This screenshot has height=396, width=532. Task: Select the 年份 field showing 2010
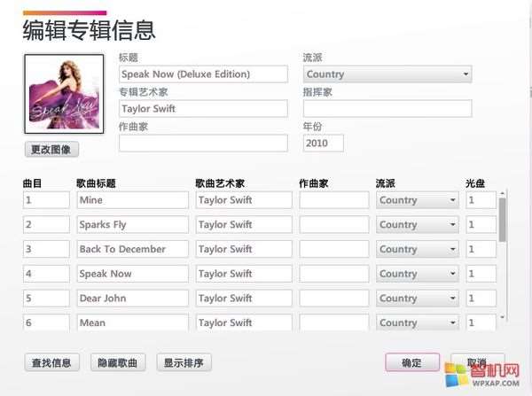(324, 144)
